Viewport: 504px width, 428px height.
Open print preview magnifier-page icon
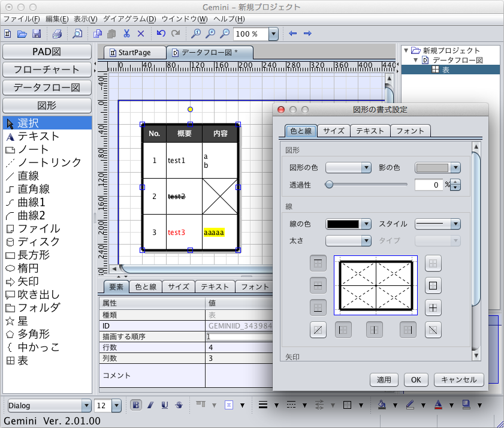tap(77, 34)
